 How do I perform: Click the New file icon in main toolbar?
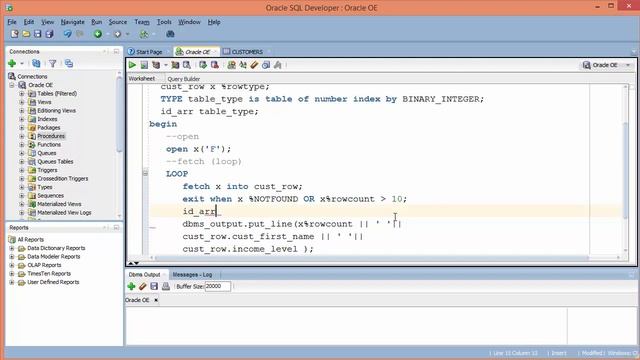tap(15, 34)
